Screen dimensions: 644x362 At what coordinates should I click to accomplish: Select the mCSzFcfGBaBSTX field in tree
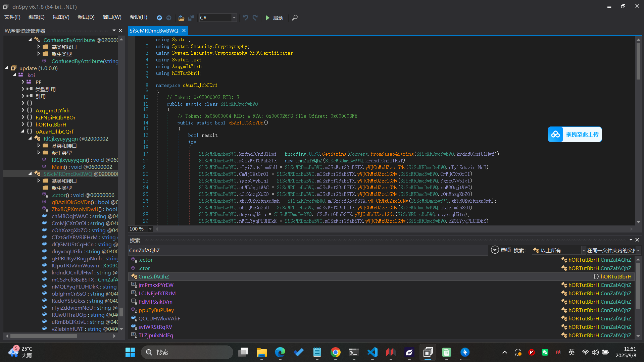coord(85,279)
